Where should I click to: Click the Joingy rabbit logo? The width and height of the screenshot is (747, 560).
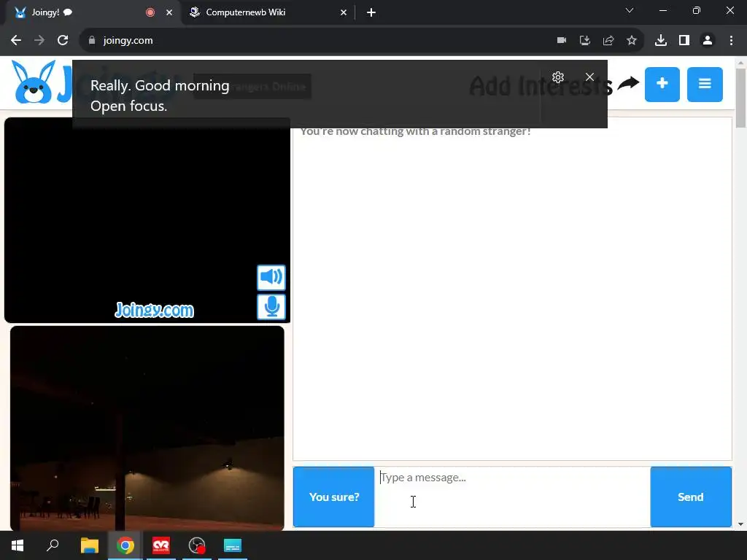point(34,82)
